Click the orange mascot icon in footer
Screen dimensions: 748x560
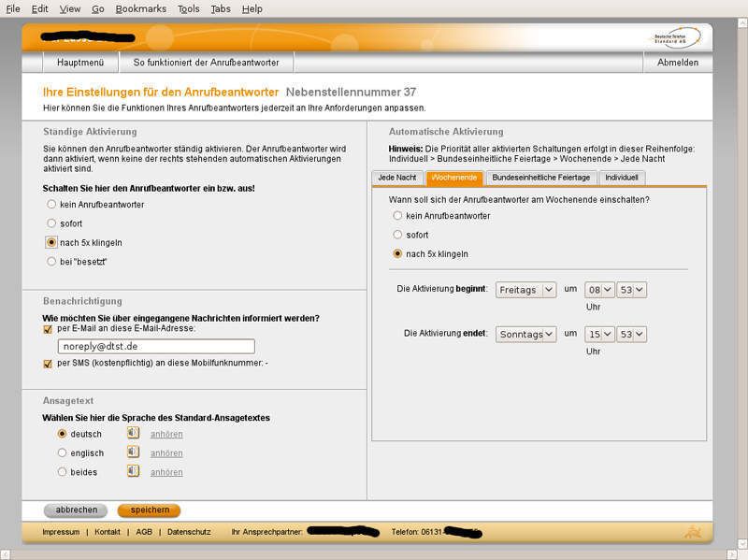pos(693,532)
